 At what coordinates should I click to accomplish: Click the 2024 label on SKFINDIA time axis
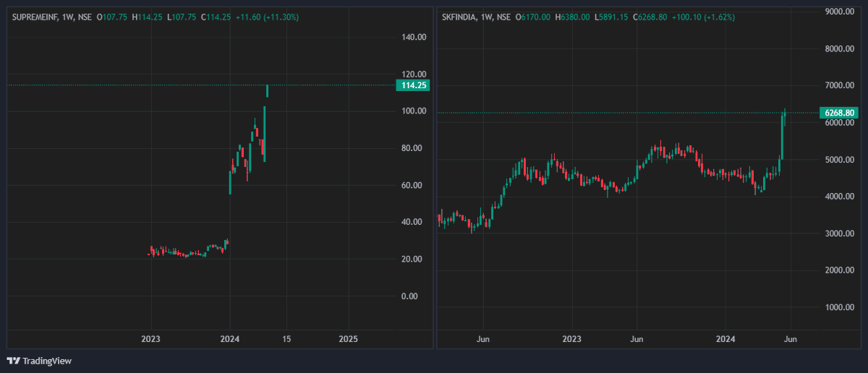click(x=726, y=339)
